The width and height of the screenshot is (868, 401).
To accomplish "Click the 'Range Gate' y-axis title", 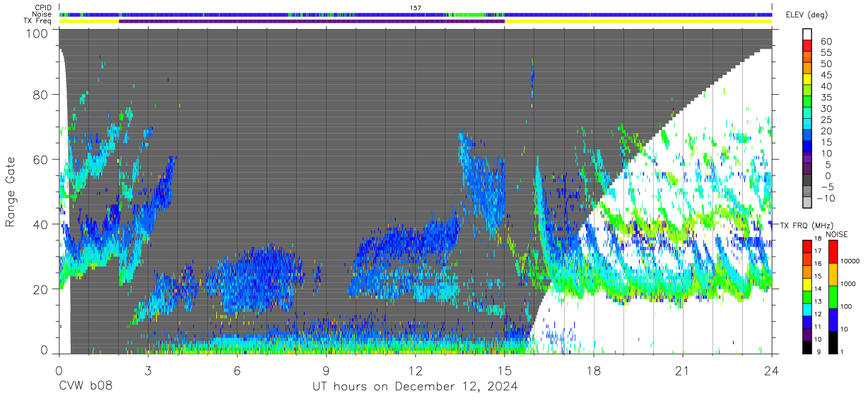I will coord(11,192).
